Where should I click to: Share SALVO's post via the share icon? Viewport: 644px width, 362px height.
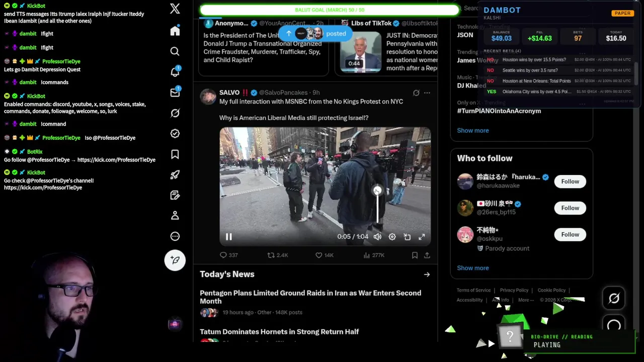coord(427,255)
